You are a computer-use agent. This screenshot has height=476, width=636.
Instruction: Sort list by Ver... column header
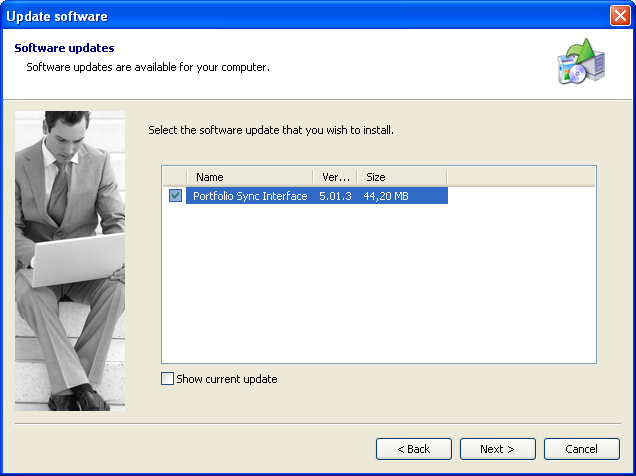(x=335, y=177)
